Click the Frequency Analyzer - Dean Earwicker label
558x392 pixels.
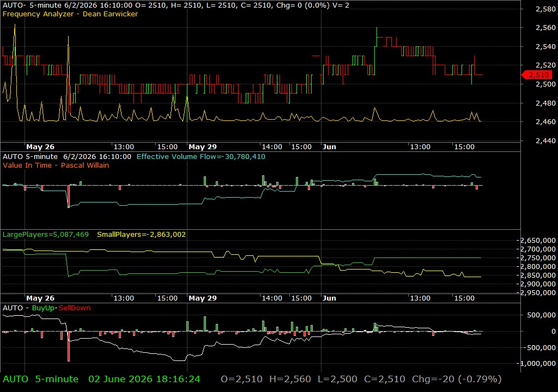pos(70,14)
